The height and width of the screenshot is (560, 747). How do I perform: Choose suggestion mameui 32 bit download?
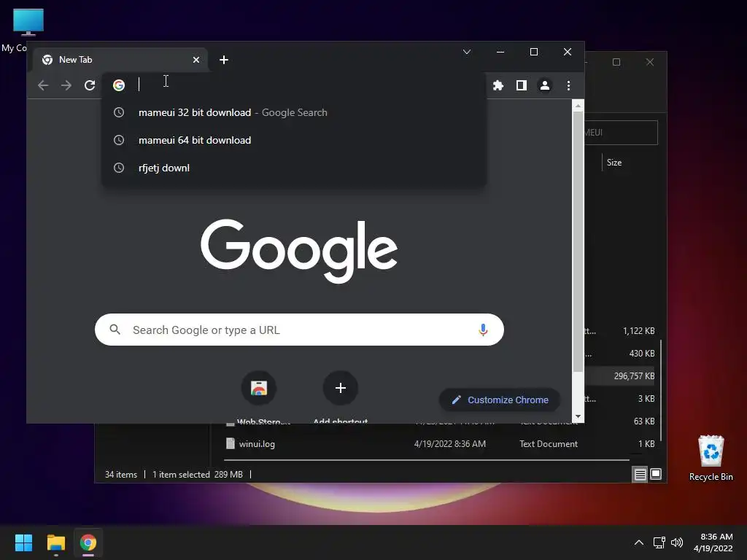click(x=294, y=112)
